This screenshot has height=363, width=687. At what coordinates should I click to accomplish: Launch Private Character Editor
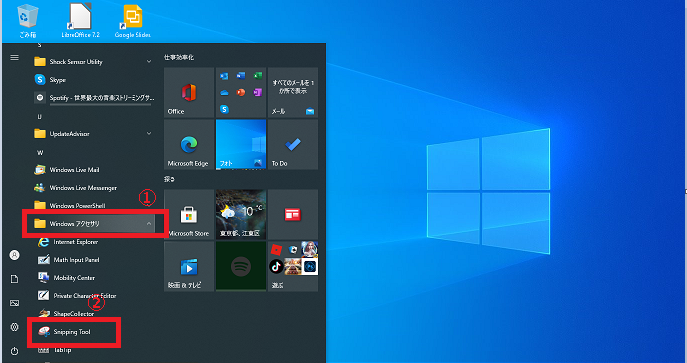click(x=93, y=296)
